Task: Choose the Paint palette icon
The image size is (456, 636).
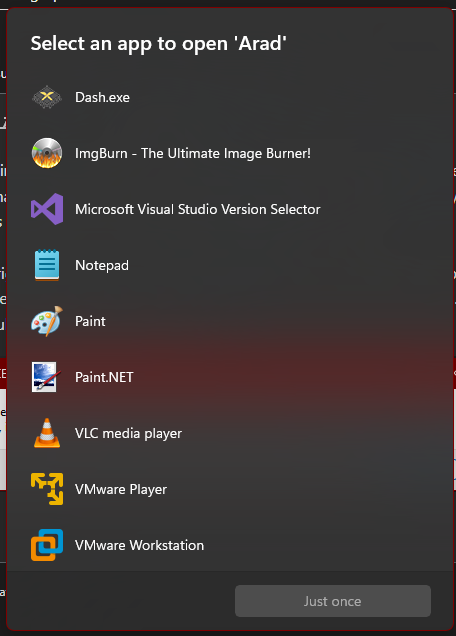Action: [47, 321]
